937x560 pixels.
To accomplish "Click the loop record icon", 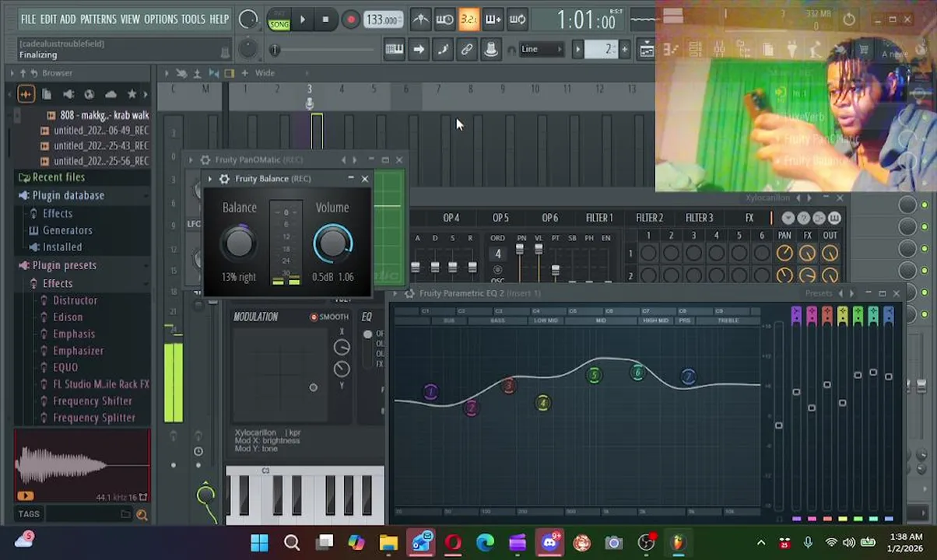I will tap(518, 19).
